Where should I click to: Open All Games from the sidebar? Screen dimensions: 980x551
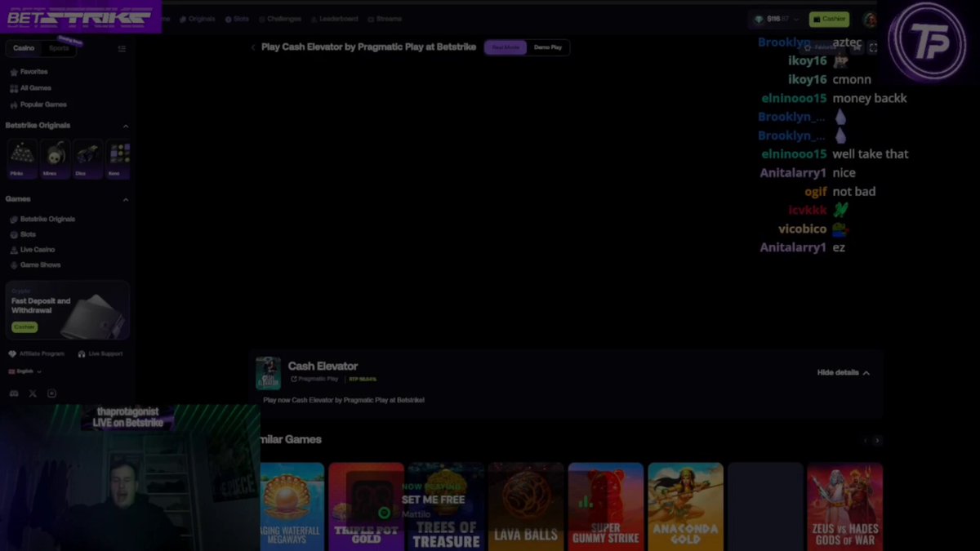coord(30,88)
